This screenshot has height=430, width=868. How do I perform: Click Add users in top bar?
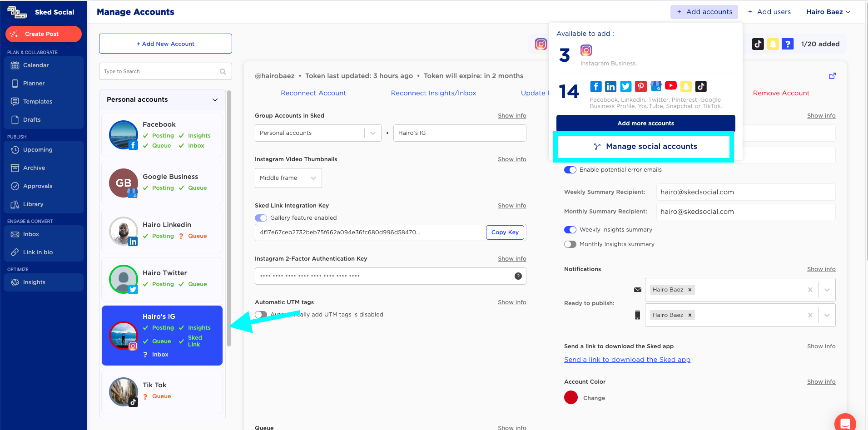click(769, 12)
